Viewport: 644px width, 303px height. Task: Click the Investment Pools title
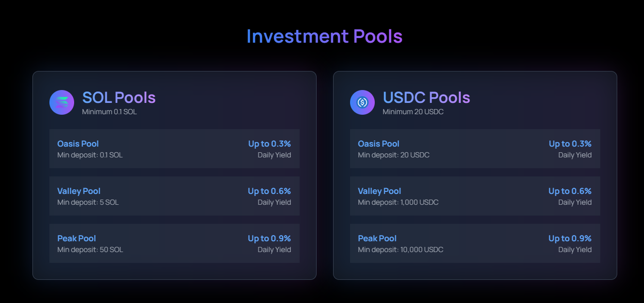[324, 37]
